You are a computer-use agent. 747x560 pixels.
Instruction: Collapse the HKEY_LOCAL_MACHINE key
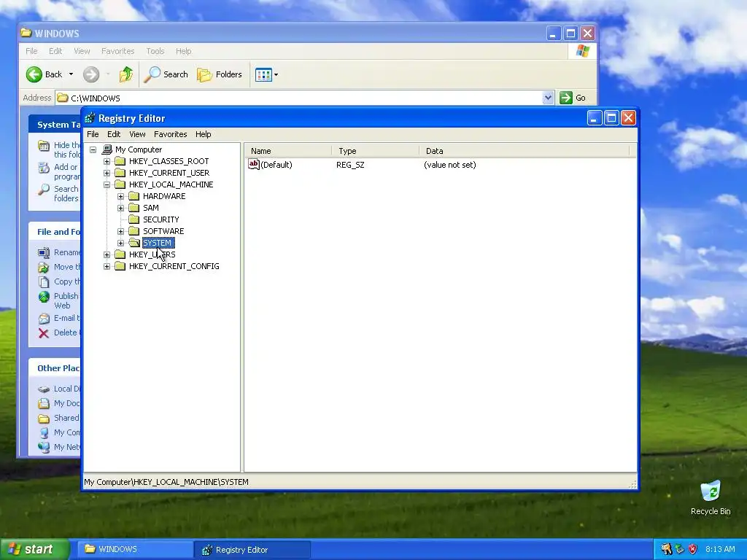click(107, 184)
